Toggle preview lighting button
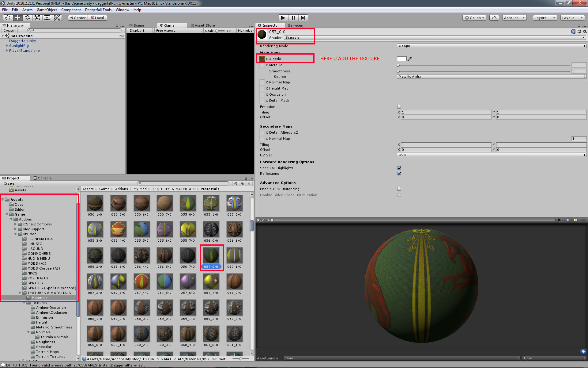Image resolution: width=588 pixels, height=368 pixels. point(575,220)
